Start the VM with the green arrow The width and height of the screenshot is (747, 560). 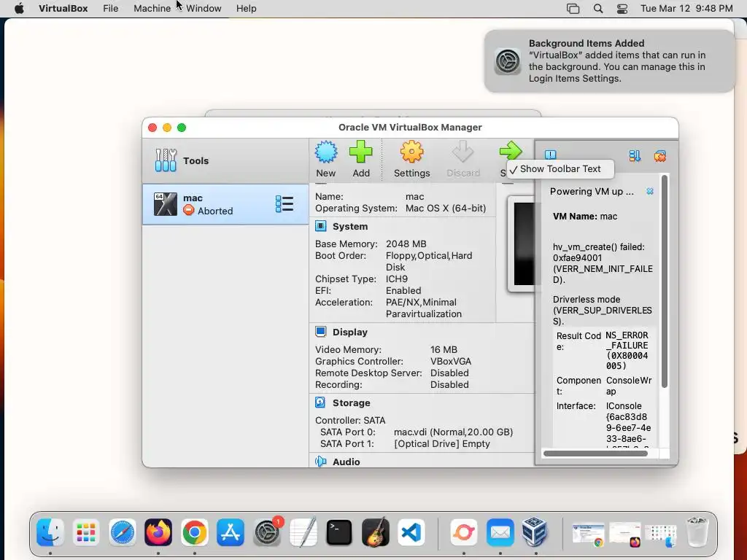(x=511, y=152)
